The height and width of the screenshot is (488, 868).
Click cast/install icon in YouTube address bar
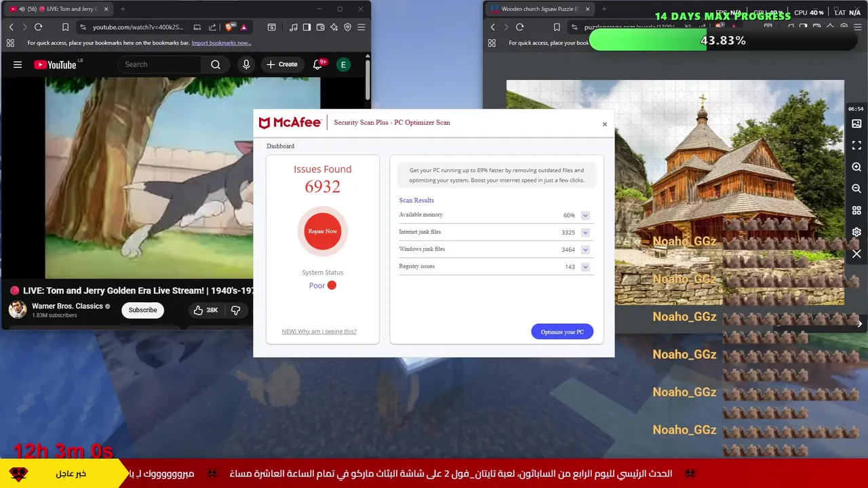[x=197, y=27]
